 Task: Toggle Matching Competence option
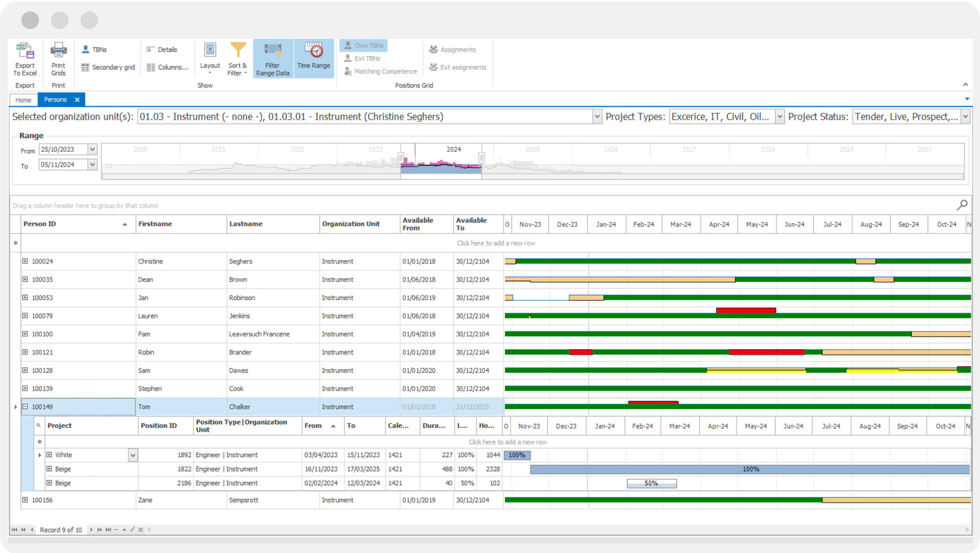(380, 72)
